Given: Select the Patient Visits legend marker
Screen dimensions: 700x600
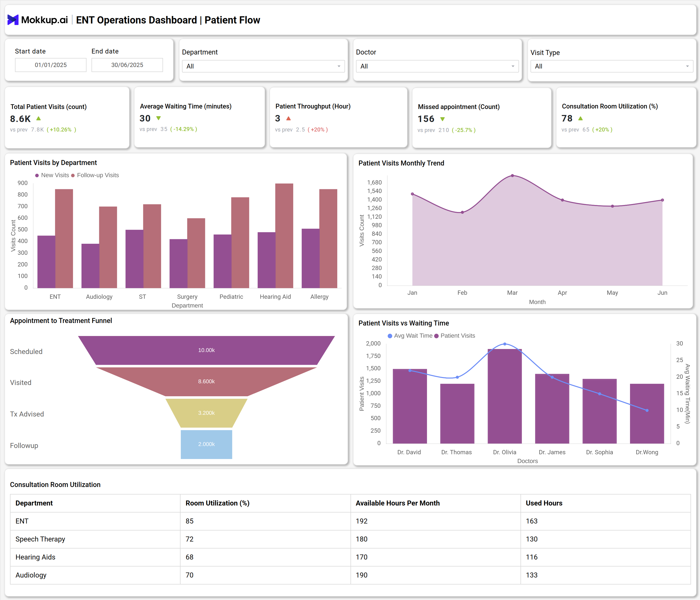Looking at the screenshot, I should 436,336.
